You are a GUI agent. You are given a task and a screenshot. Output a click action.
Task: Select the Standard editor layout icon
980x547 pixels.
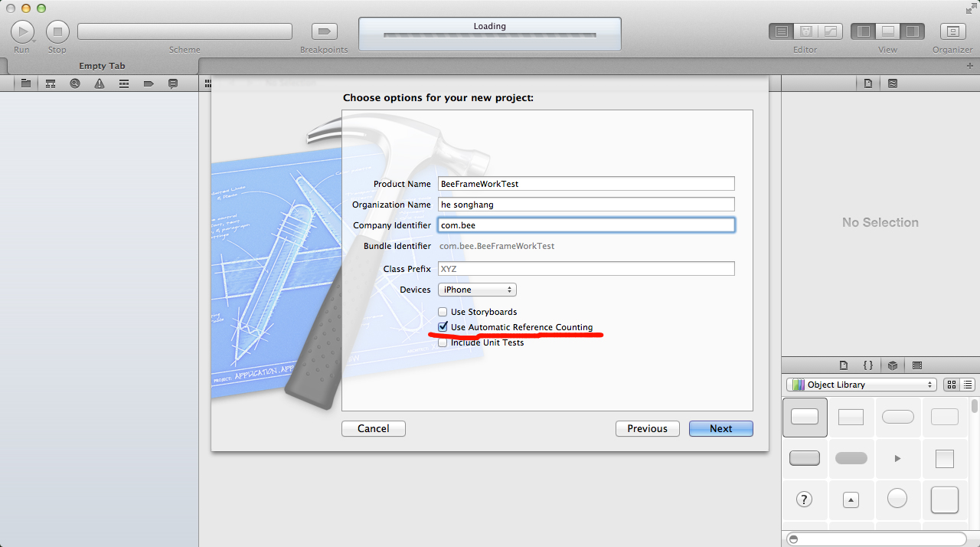pos(781,31)
